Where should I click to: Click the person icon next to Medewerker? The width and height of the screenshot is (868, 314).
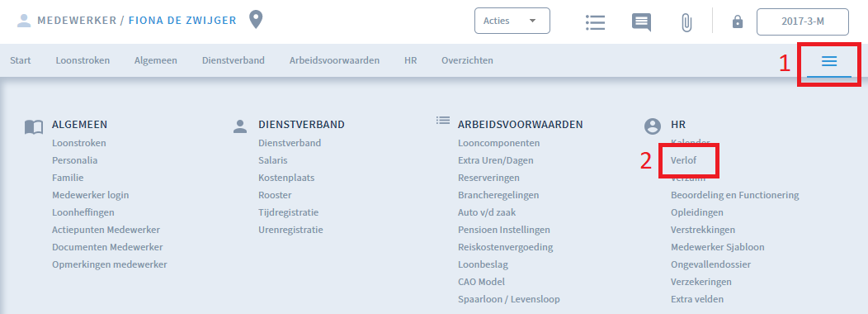coord(24,21)
